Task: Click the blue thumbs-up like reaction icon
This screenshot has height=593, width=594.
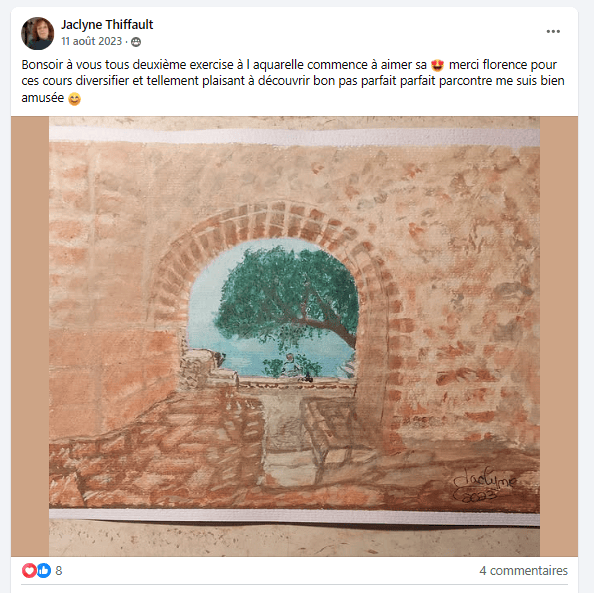Action: coord(44,570)
